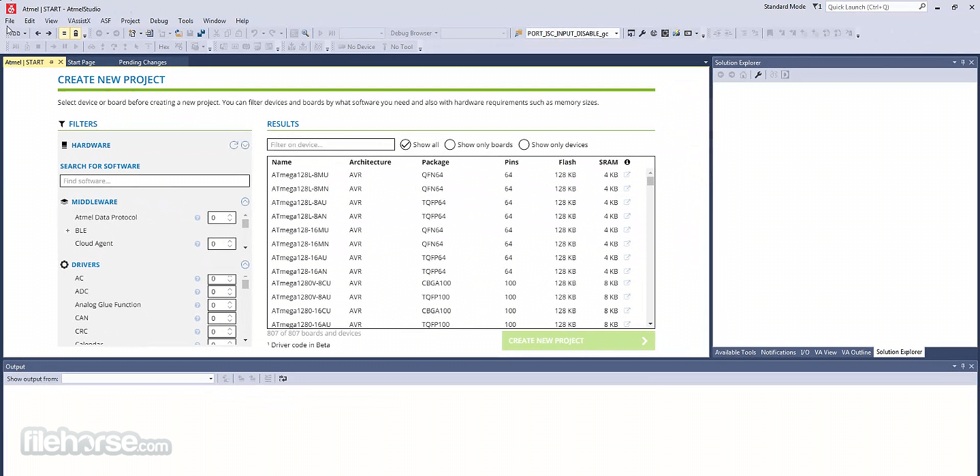Switch to the Pending Changes tab
This screenshot has height=476, width=980.
(142, 63)
